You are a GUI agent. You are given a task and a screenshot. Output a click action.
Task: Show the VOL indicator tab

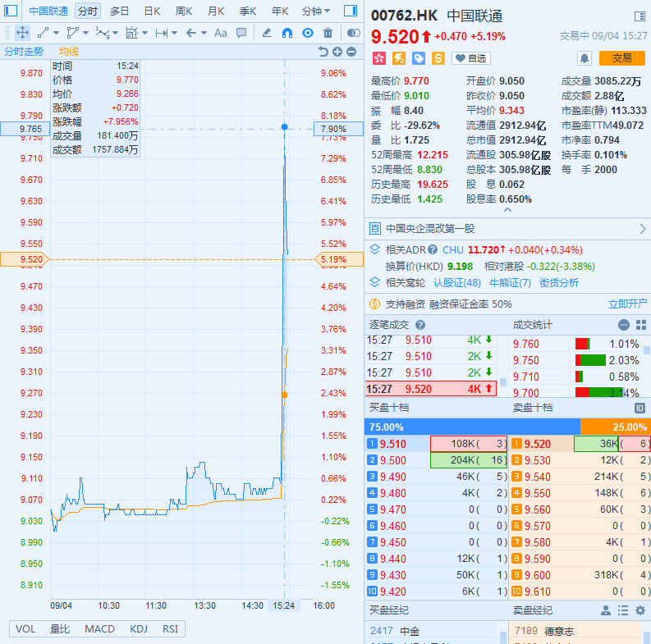point(25,629)
